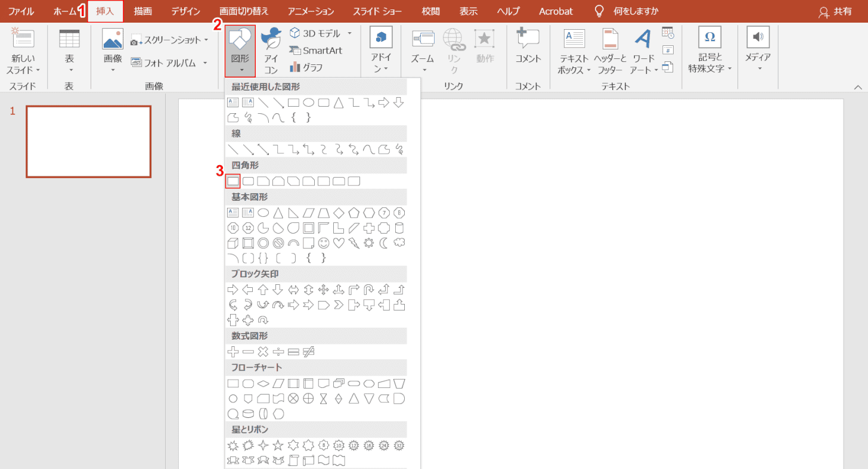The image size is (868, 469).
Task: Pick the multiplication sign in 数式図形
Action: (x=263, y=352)
